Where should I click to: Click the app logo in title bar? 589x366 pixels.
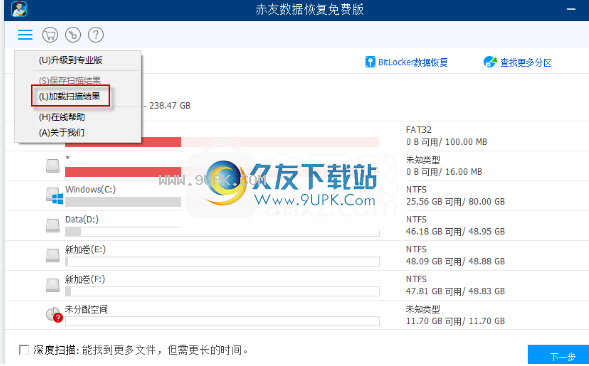[19, 9]
